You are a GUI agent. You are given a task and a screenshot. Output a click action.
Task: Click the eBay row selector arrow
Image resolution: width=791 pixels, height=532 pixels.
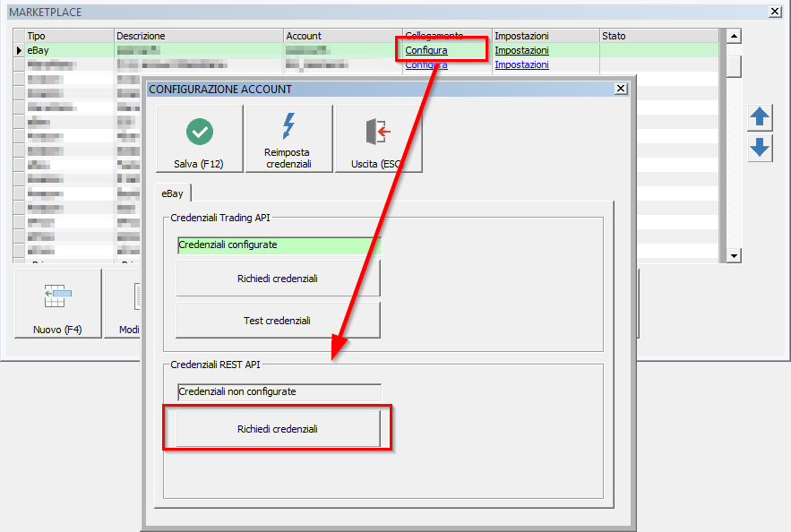[19, 50]
